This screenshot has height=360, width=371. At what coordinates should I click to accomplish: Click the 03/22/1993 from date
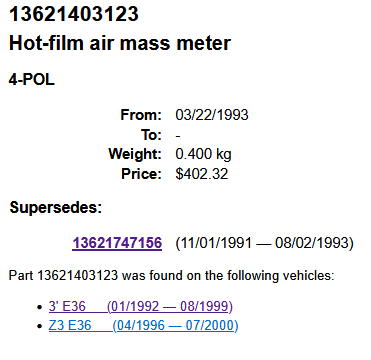212,115
